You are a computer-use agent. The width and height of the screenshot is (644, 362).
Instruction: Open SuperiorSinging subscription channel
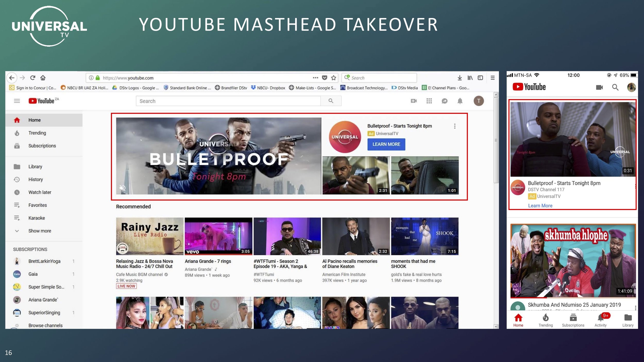[x=44, y=313]
